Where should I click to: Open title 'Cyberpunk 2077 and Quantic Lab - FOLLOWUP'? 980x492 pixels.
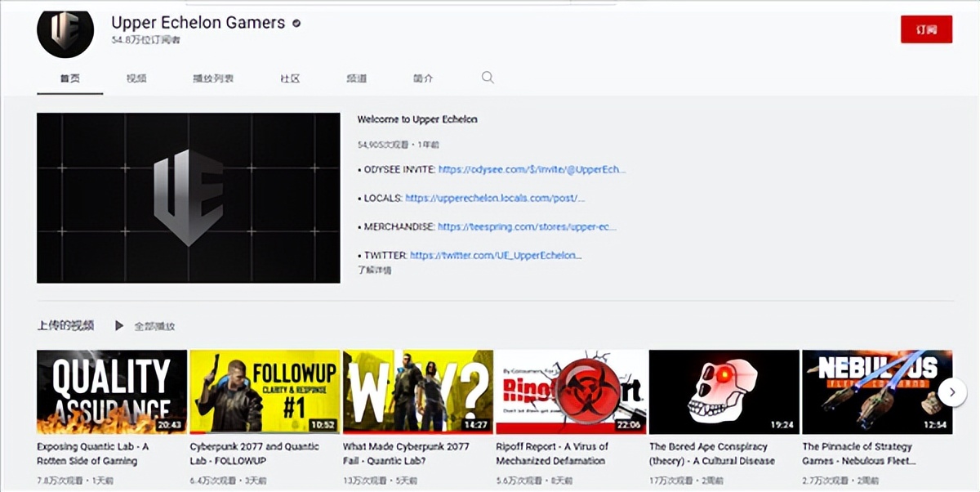click(x=254, y=454)
